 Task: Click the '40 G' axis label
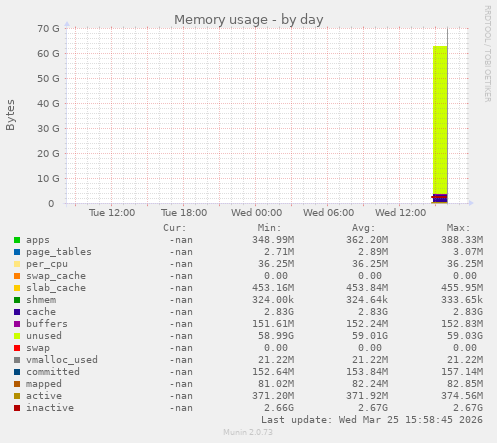click(x=48, y=104)
